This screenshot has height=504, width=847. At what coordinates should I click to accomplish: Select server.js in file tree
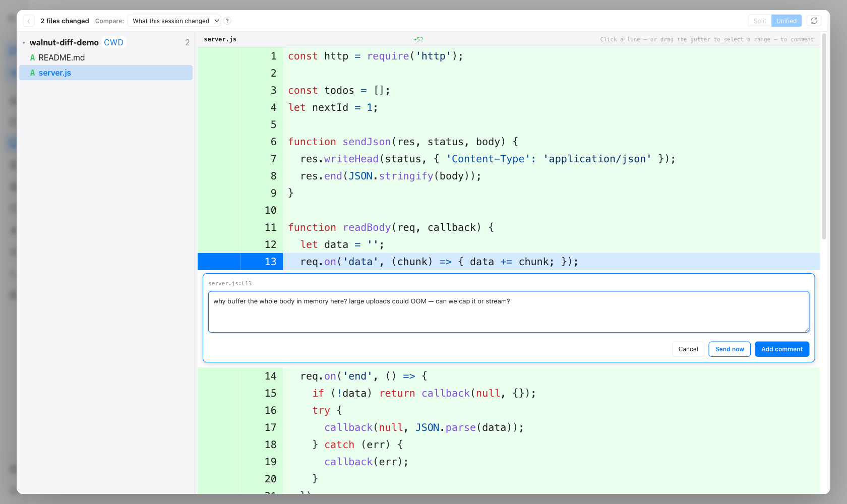coord(106,73)
